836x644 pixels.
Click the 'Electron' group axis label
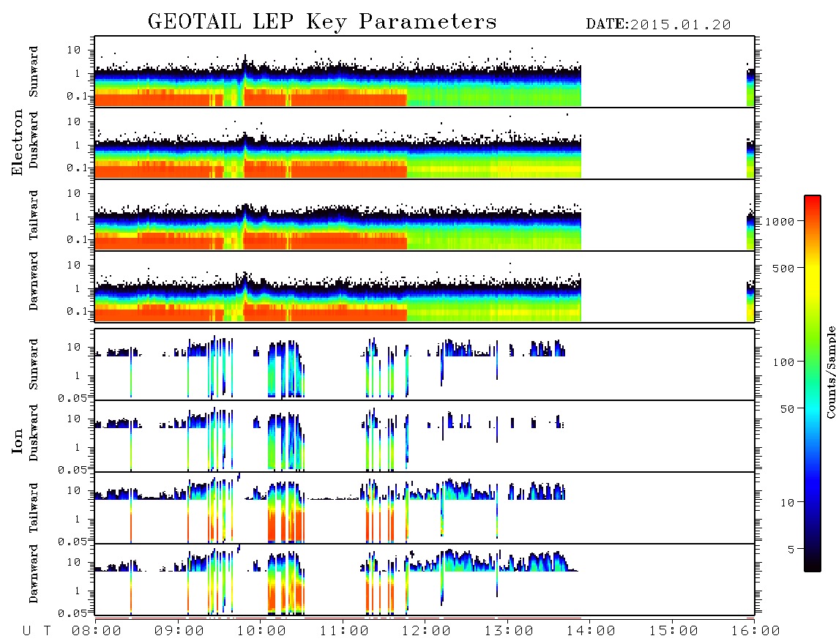[18, 143]
